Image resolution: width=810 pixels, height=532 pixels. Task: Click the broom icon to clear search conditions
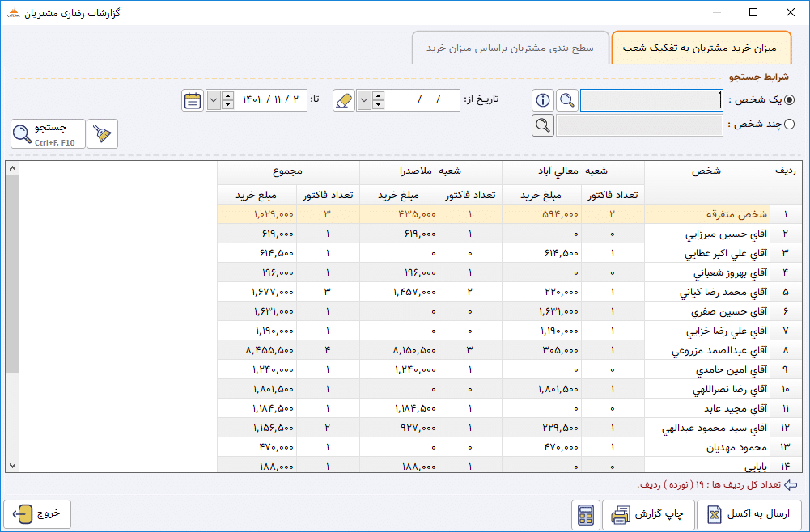[x=102, y=133]
